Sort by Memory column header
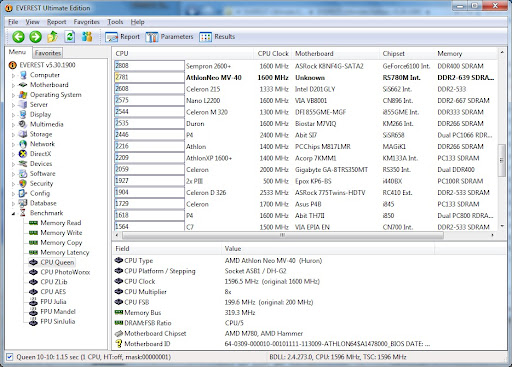Viewport: 512px width, 367px height. pyautogui.click(x=466, y=53)
